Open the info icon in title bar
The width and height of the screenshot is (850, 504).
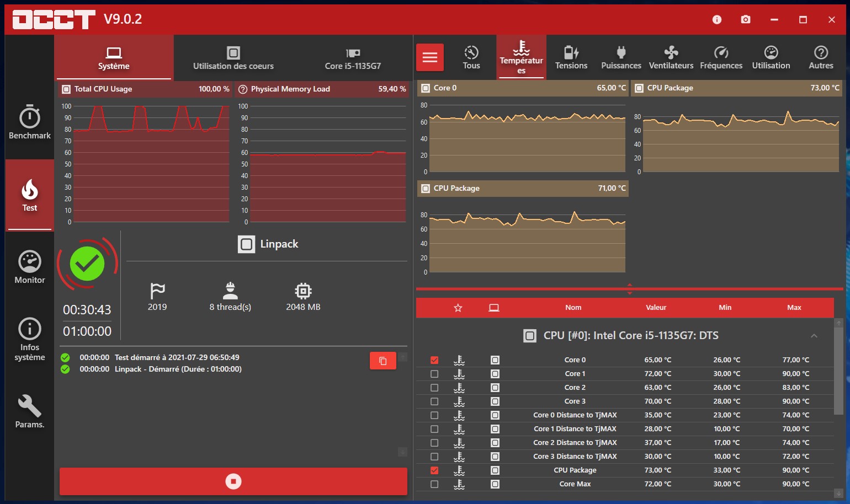point(717,20)
